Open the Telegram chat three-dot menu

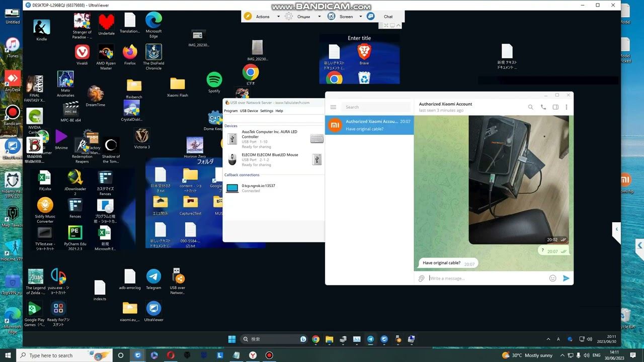[567, 107]
